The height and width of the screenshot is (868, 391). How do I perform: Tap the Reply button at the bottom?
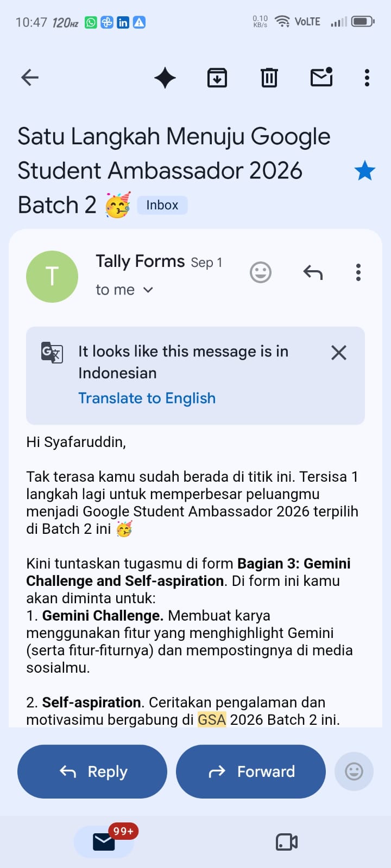(x=92, y=771)
